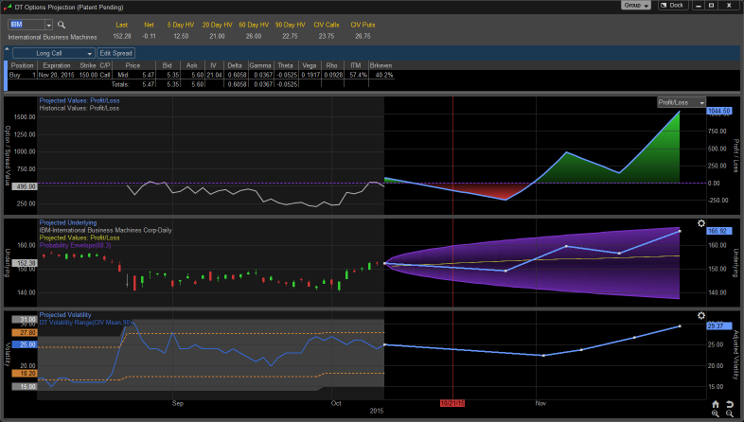Click the ITM column header
Screen dimensions: 744x422
coord(355,66)
